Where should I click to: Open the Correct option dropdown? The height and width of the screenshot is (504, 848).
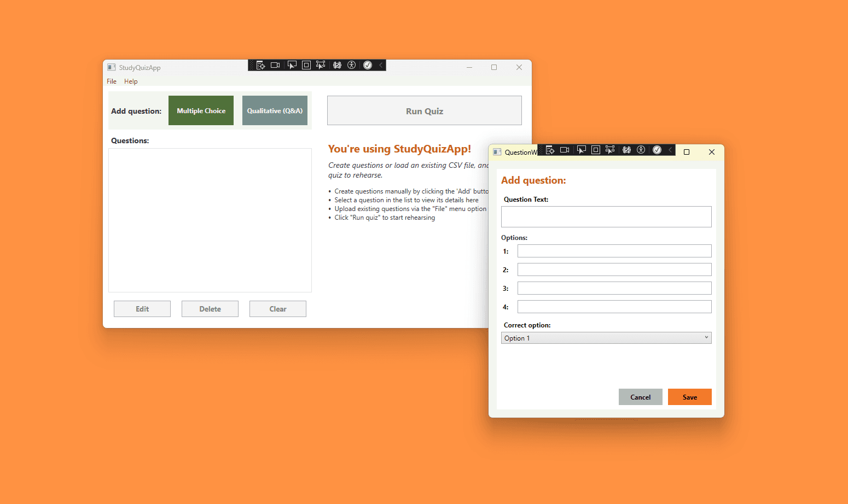[706, 337]
